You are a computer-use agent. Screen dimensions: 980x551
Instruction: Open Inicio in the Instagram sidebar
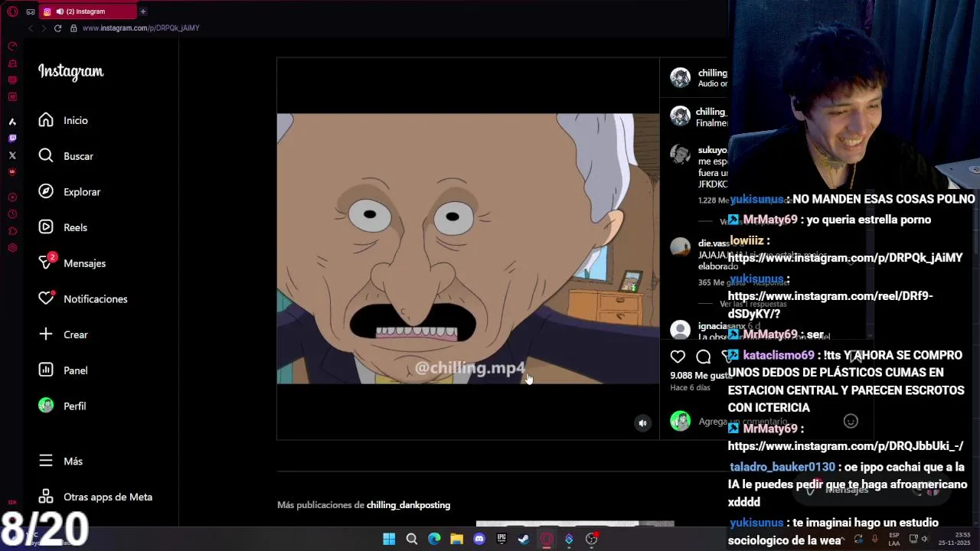(x=64, y=120)
